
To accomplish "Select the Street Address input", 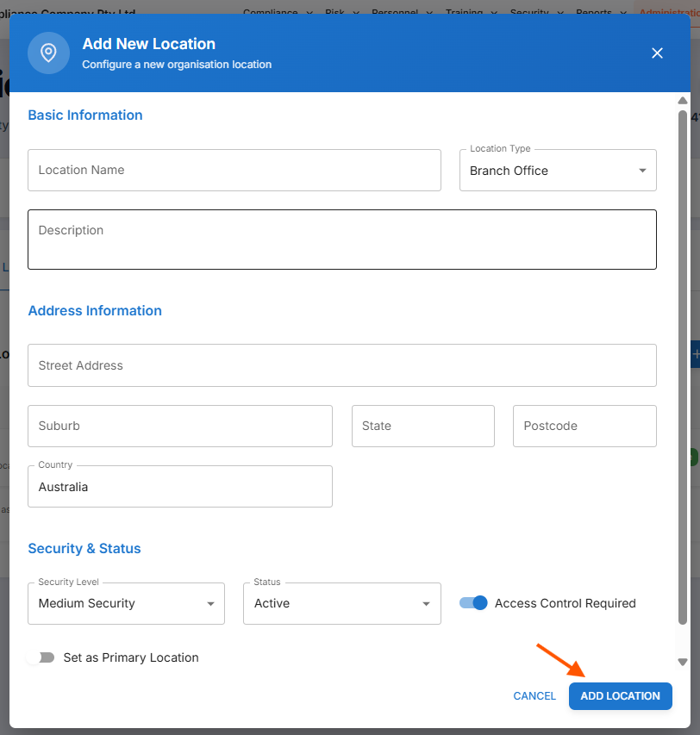I will pos(341,365).
